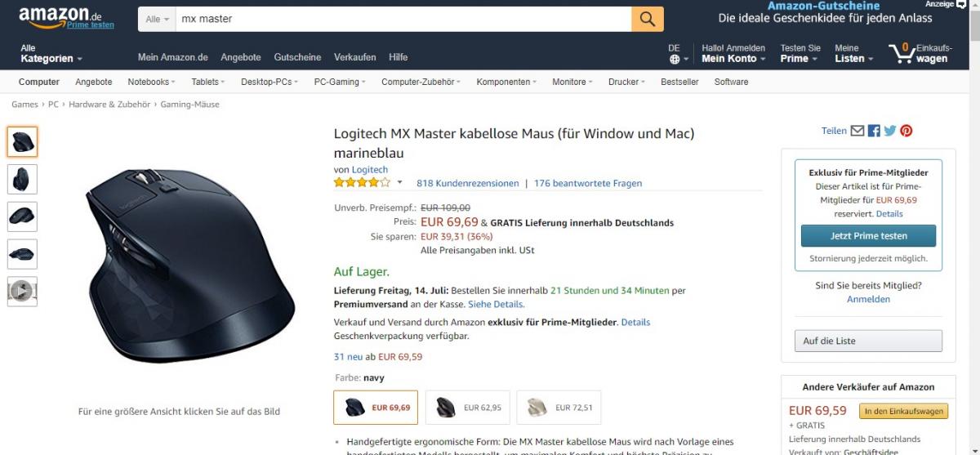Click the Jetzt Prime testen button

(x=868, y=236)
